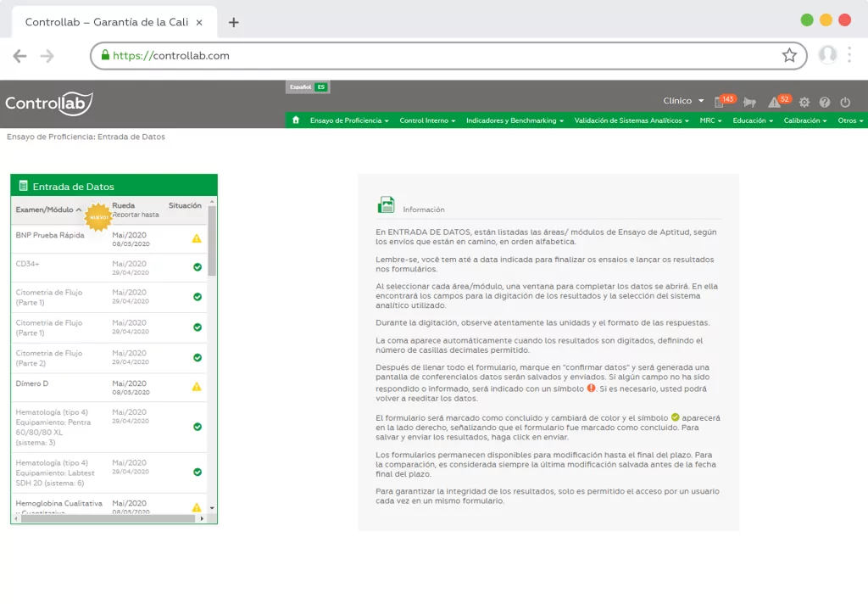Open the Control Interno menu
Viewport: 868px width, 604px height.
pos(427,120)
